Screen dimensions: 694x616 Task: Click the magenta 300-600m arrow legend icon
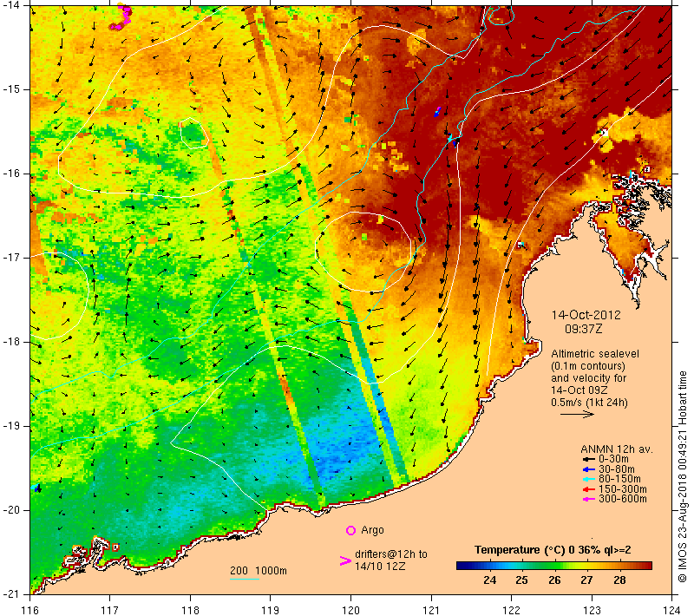point(588,499)
